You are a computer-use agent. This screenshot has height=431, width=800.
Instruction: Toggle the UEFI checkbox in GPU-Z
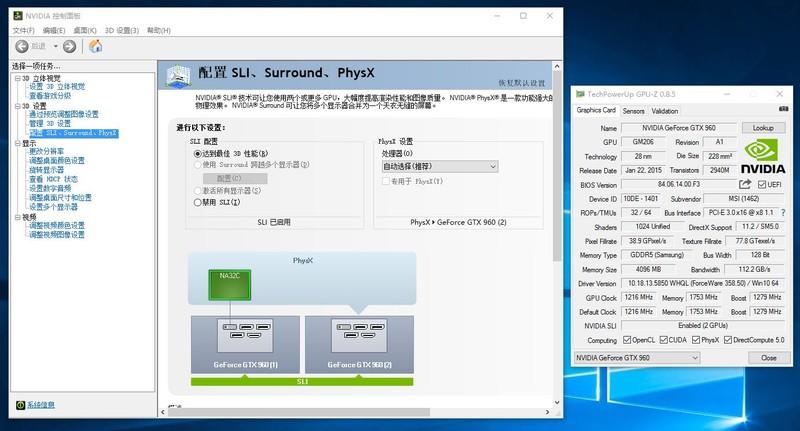(762, 185)
